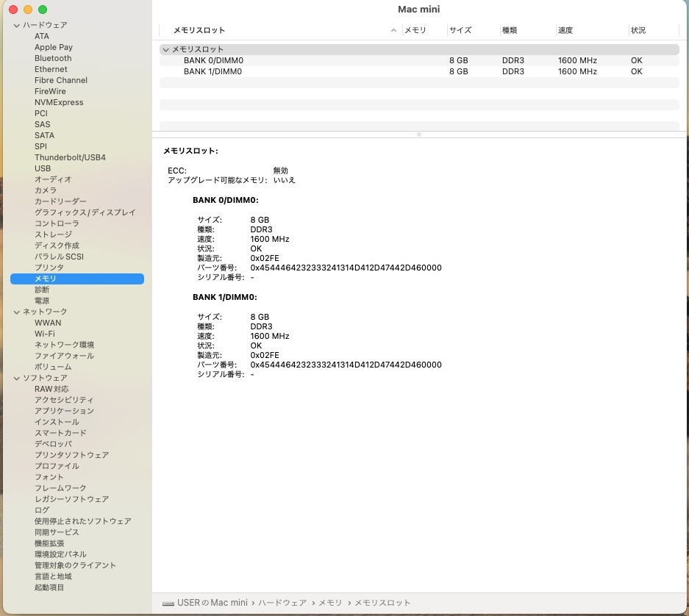Select フォント entry
The height and width of the screenshot is (616, 689).
point(49,477)
